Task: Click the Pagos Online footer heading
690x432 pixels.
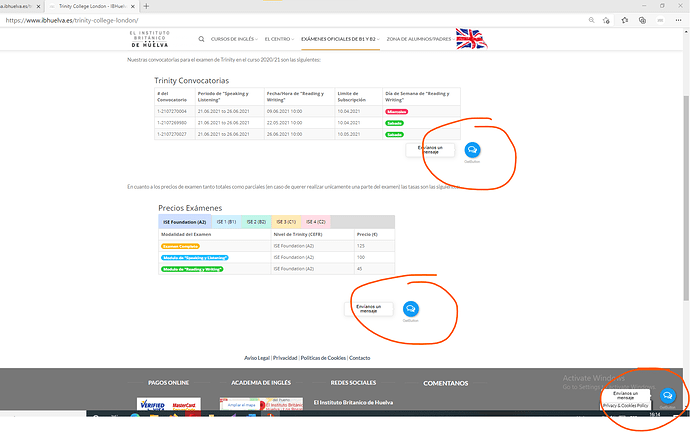Action: (169, 383)
